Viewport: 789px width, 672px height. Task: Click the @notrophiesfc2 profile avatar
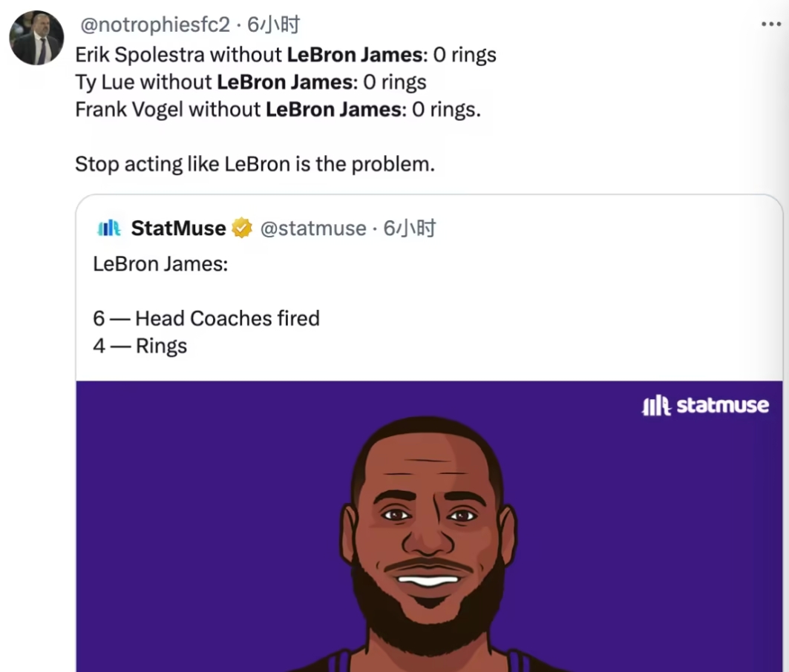[x=36, y=39]
